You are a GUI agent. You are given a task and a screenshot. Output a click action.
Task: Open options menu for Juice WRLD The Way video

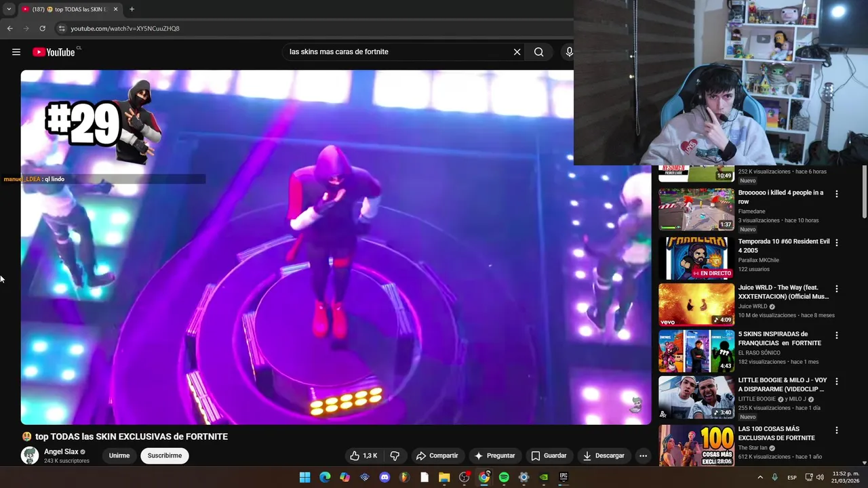tap(836, 289)
